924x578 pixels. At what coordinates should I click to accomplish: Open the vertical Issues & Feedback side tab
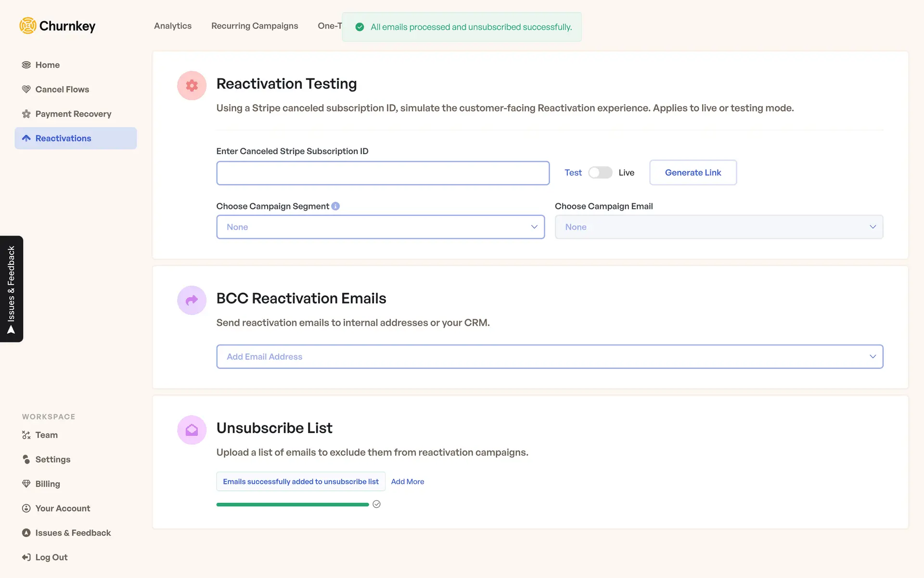pos(12,289)
